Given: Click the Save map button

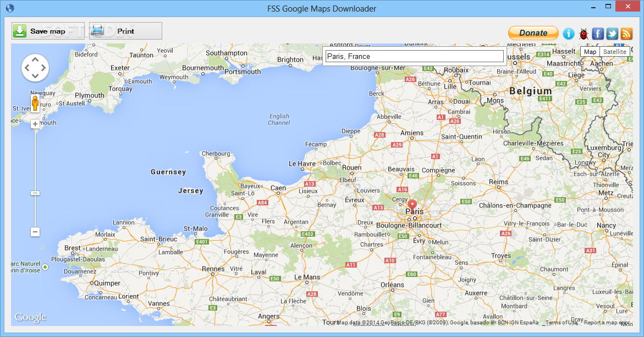Looking at the screenshot, I should point(48,31).
